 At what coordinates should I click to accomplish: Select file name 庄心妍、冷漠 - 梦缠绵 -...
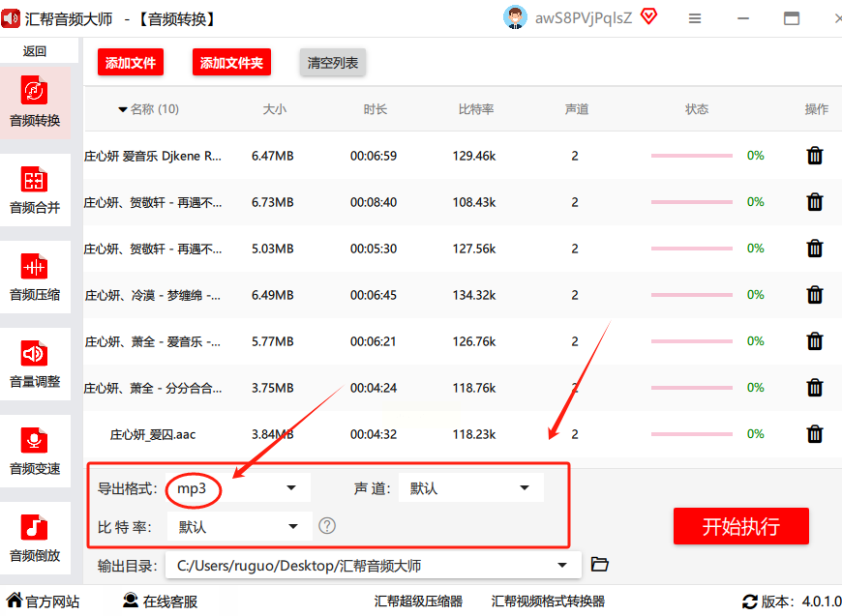[x=153, y=296]
